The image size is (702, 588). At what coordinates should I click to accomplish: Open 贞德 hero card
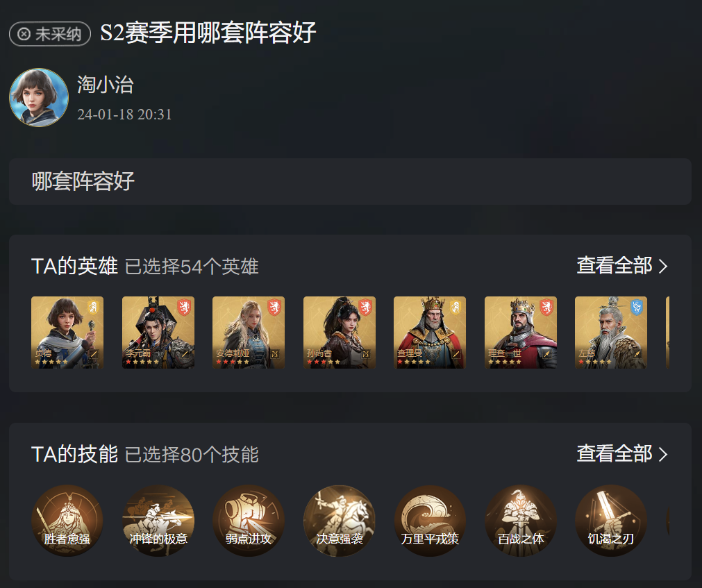(x=67, y=333)
